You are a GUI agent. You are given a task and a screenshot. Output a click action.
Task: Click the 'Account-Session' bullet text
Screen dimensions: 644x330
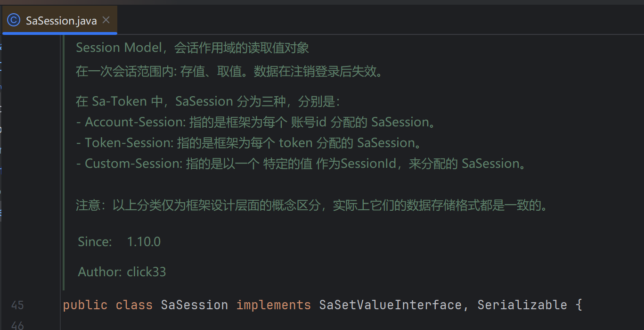[135, 122]
